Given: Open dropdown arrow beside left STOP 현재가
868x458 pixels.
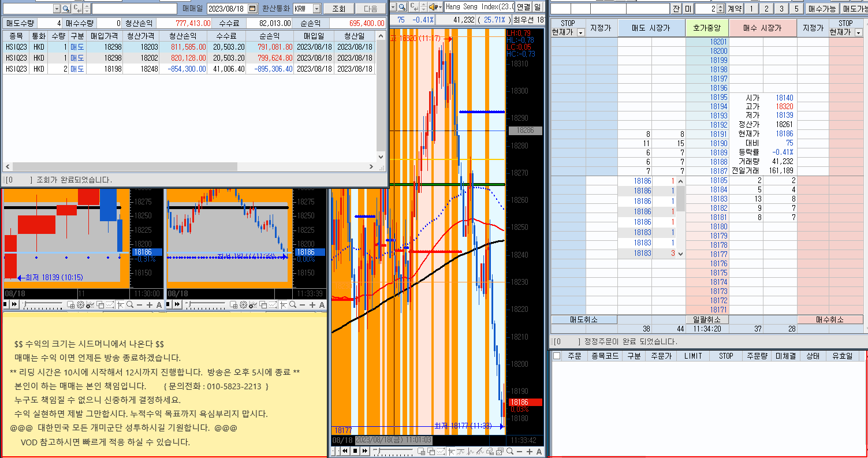Looking at the screenshot, I should click(580, 32).
